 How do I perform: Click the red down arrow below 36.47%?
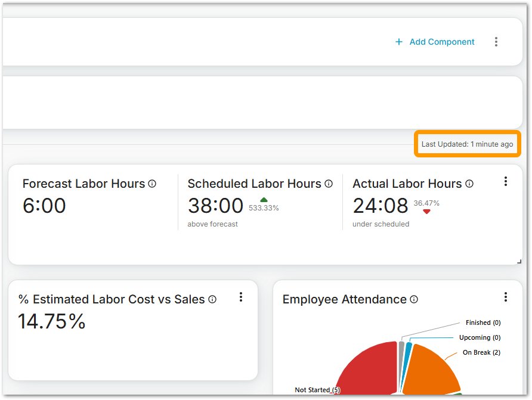426,212
